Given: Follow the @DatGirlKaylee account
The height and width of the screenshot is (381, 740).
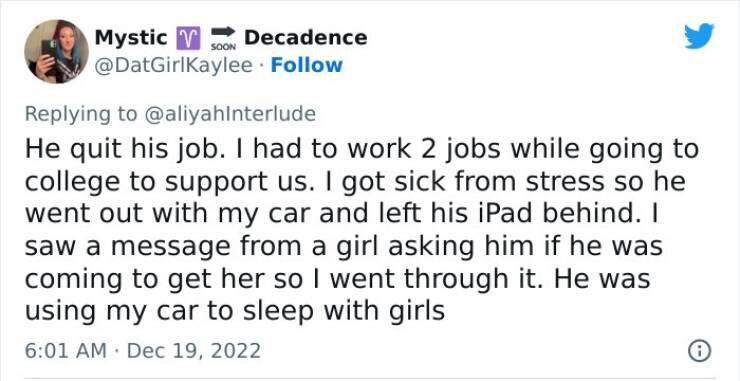Looking at the screenshot, I should tap(306, 65).
